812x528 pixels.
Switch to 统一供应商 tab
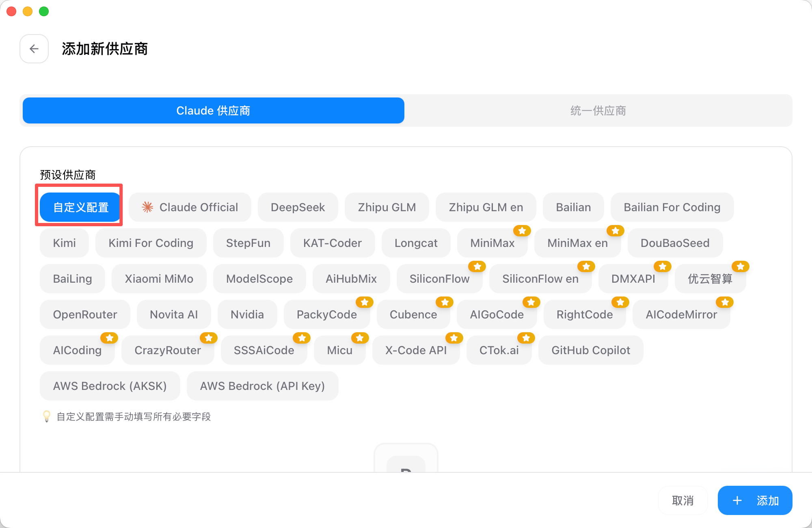pyautogui.click(x=598, y=110)
